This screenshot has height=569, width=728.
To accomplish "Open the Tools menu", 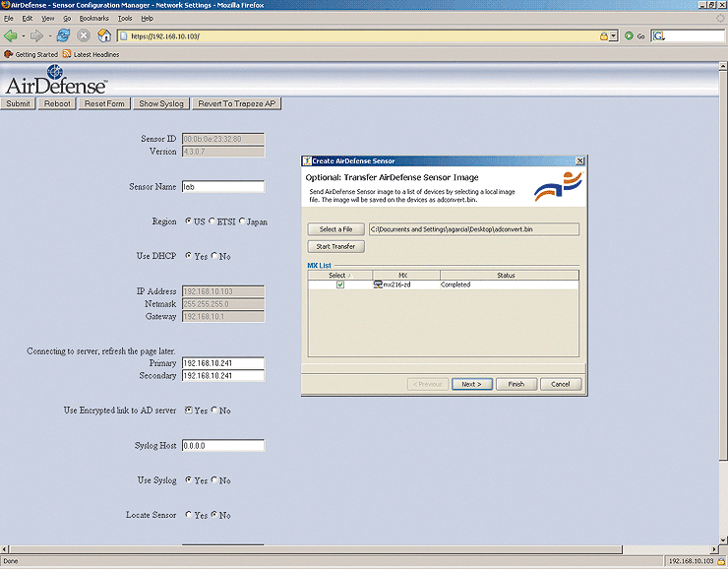I will (125, 19).
